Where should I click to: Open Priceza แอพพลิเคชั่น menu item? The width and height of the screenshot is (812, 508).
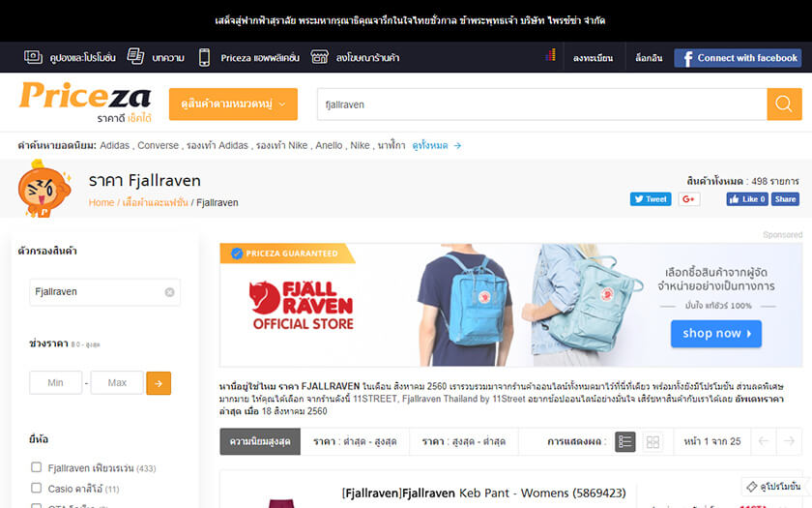click(x=260, y=57)
